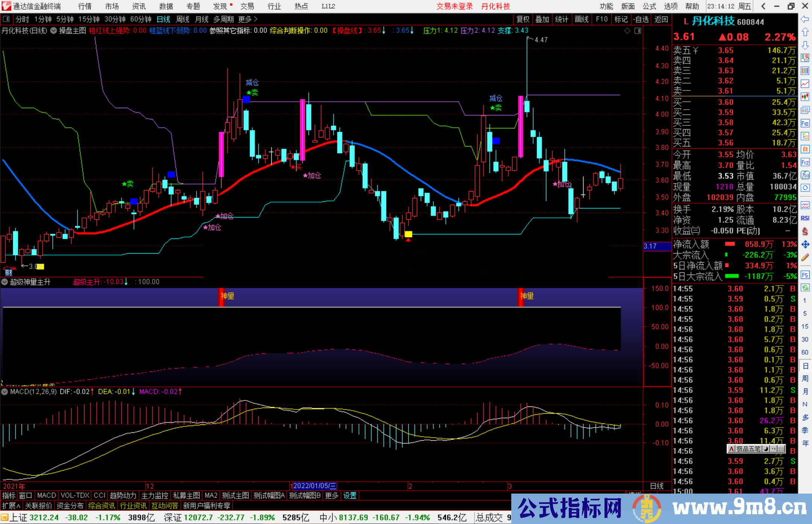Select the pencil drawing tool icon
Screen dimensions: 812x524
[805, 257]
